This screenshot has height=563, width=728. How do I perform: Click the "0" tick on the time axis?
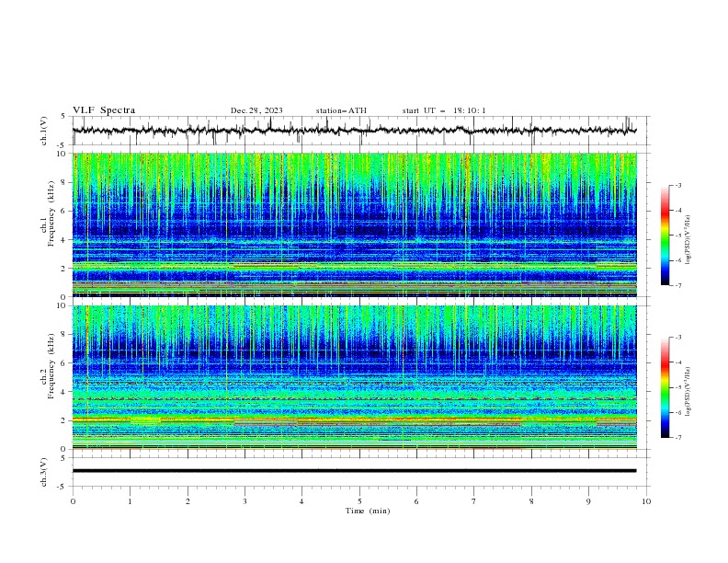pyautogui.click(x=73, y=501)
